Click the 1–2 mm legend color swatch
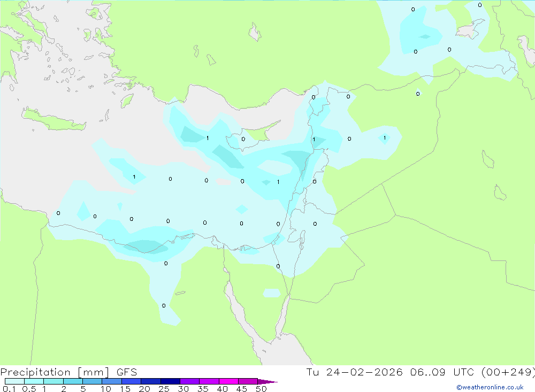 (53, 381)
